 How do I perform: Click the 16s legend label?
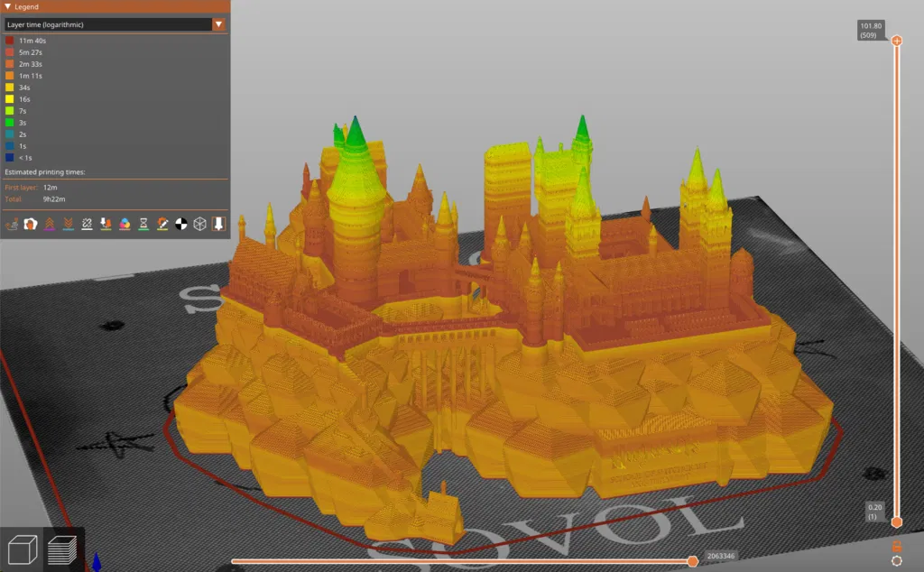24,99
